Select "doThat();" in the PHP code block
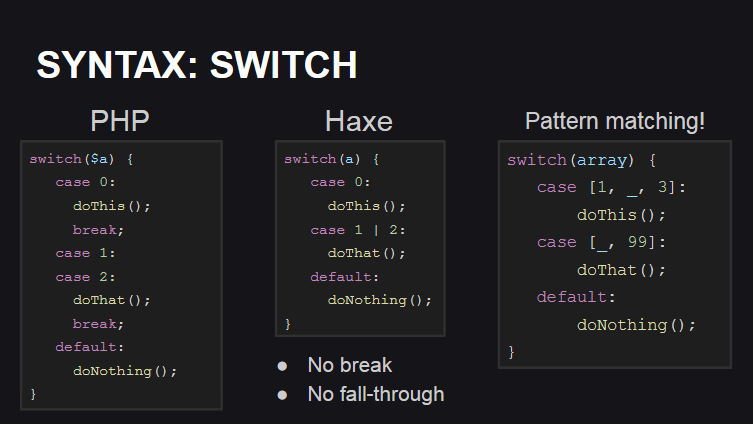This screenshot has height=424, width=753. click(x=111, y=300)
